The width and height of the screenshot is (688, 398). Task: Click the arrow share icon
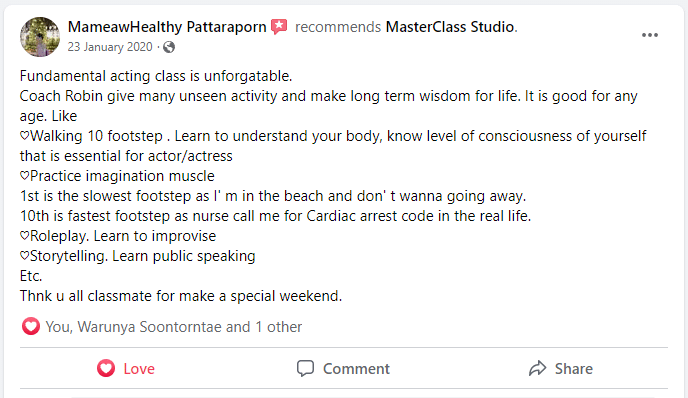[537, 369]
